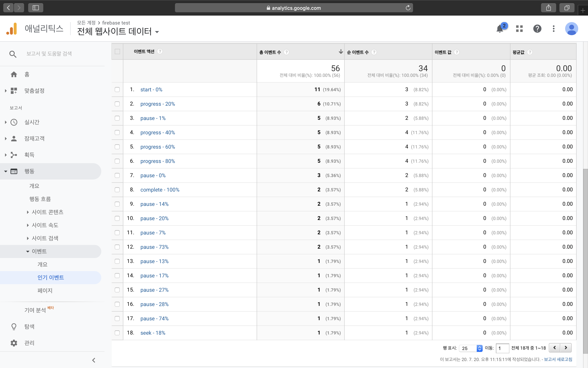
Task: Open the progress - 60% event action link
Action: [x=158, y=147]
